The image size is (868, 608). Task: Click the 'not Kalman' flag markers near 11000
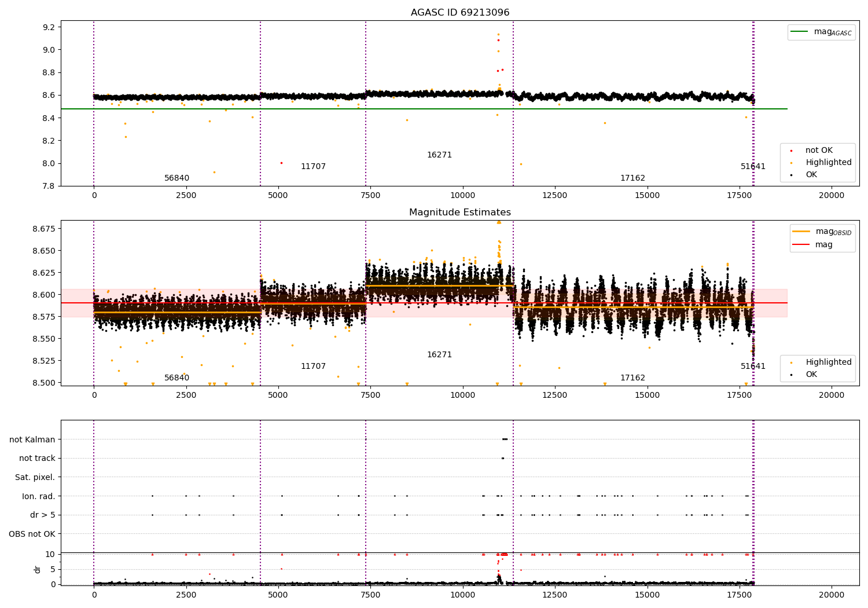click(505, 439)
